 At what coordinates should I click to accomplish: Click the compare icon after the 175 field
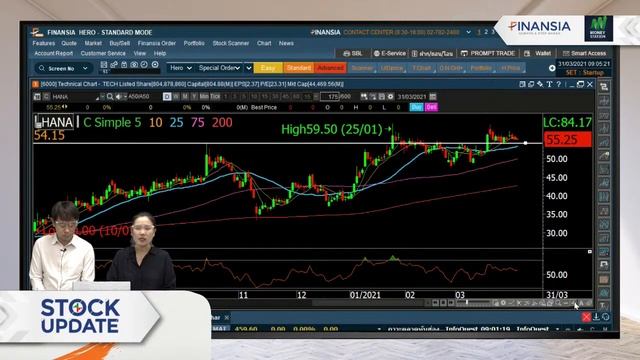tap(364, 97)
